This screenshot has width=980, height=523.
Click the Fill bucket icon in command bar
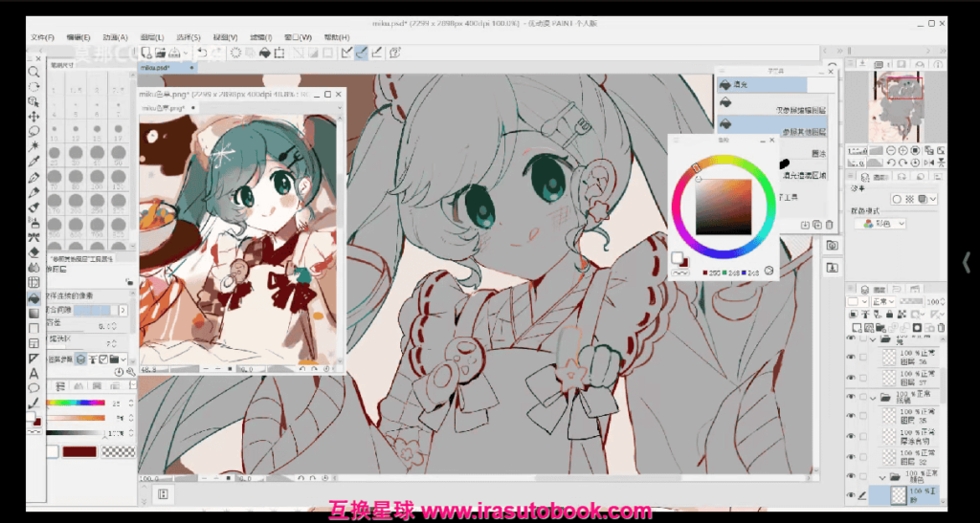coord(264,53)
